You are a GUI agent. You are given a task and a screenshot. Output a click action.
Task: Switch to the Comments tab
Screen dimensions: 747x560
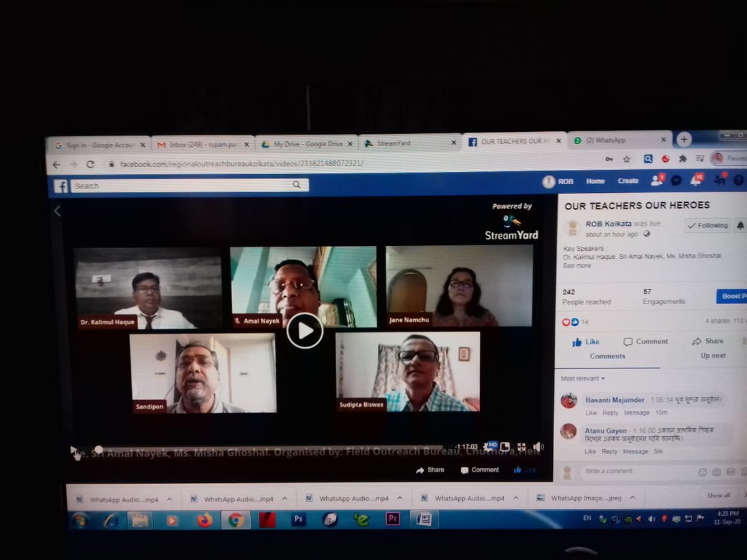tap(608, 357)
